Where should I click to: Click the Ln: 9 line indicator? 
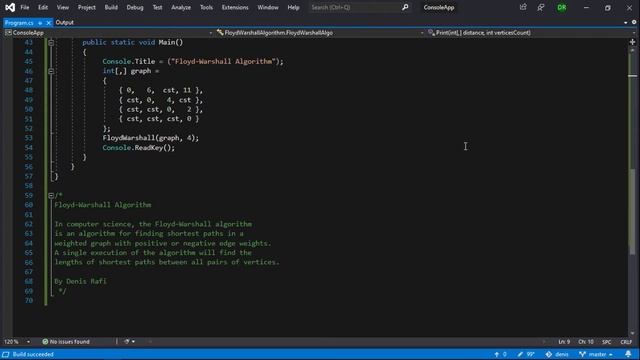coord(564,342)
